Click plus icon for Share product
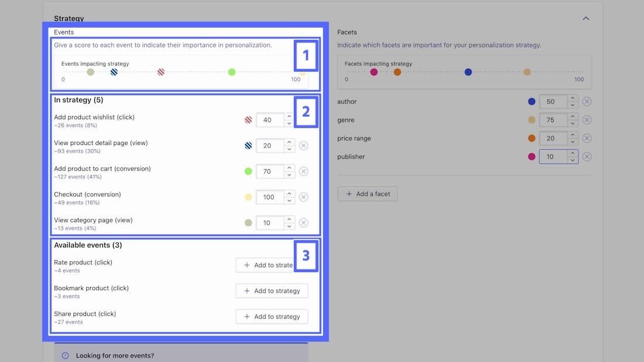The image size is (644, 362). (247, 316)
